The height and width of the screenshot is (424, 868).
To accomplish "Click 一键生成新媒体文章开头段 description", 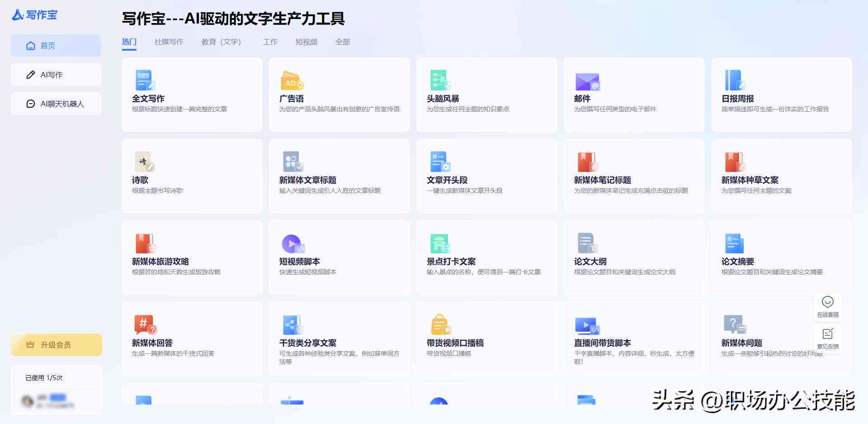I will 465,191.
